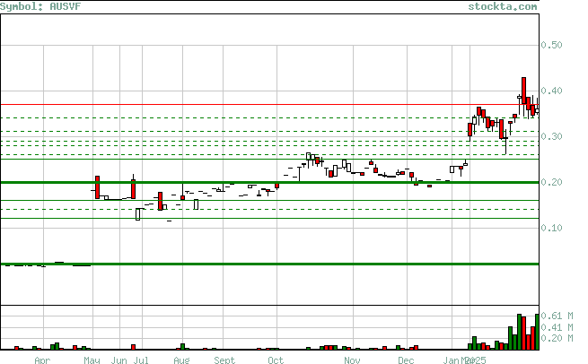
Task: Click the Oct month label
Action: [x=276, y=360]
